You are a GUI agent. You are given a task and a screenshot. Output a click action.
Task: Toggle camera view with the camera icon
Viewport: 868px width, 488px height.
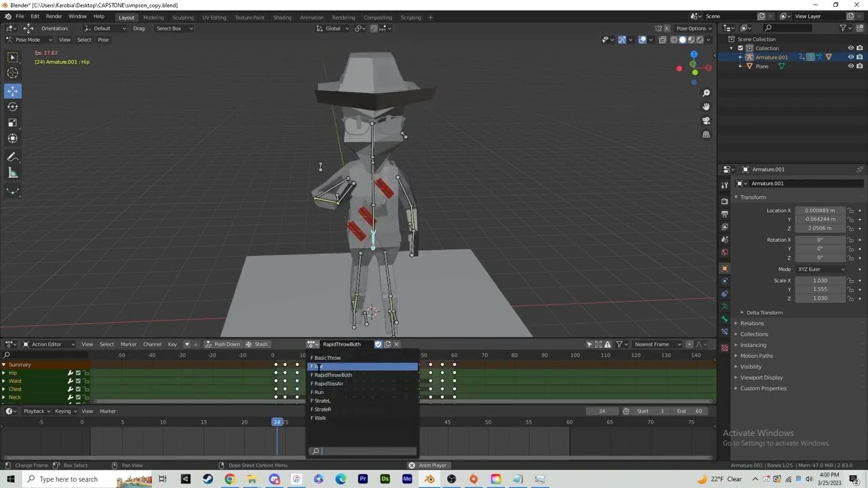point(706,121)
